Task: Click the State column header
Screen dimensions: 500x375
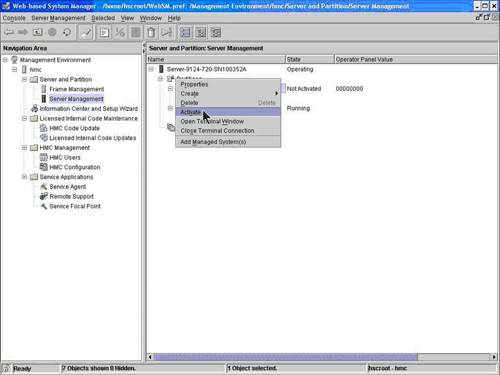Action: click(310, 59)
